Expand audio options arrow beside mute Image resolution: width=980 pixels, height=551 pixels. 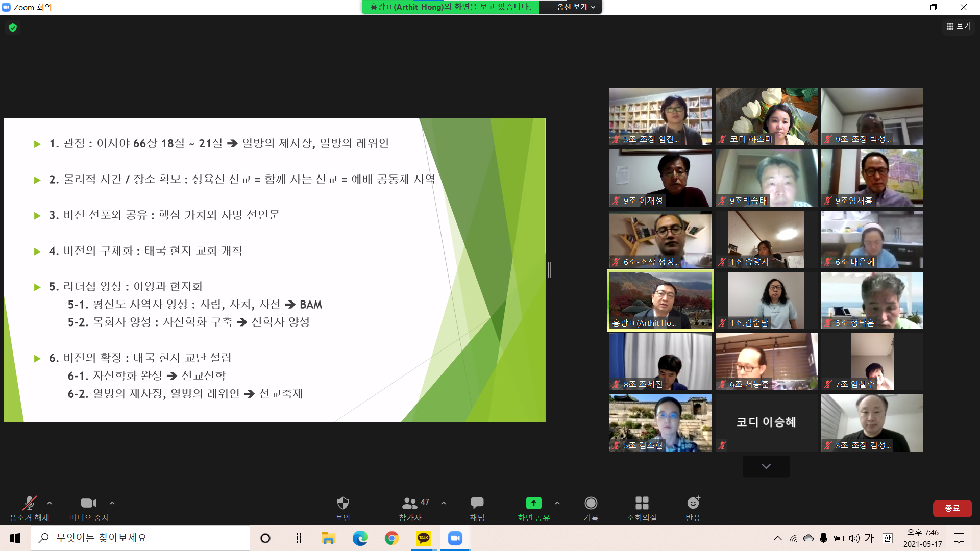[x=50, y=503]
